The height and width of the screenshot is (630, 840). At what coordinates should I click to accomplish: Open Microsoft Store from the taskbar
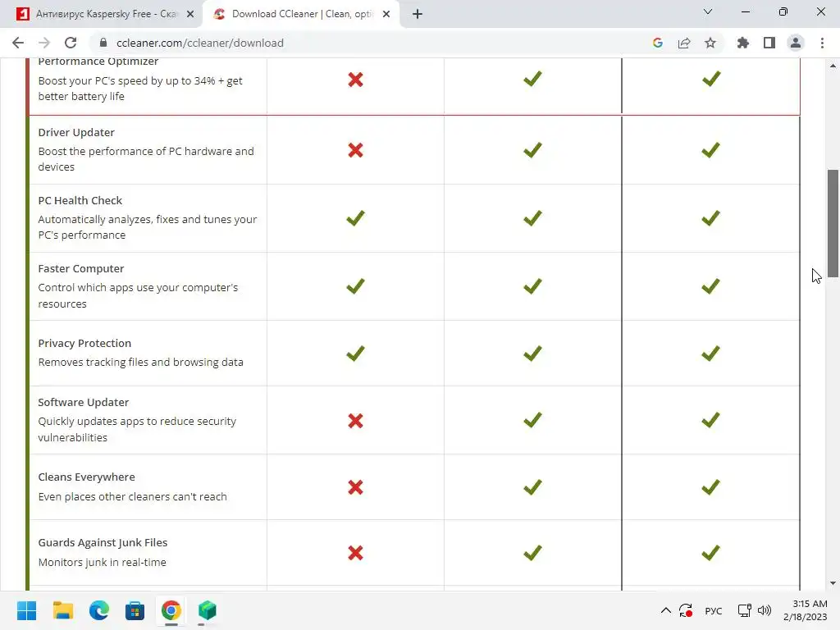tap(135, 610)
